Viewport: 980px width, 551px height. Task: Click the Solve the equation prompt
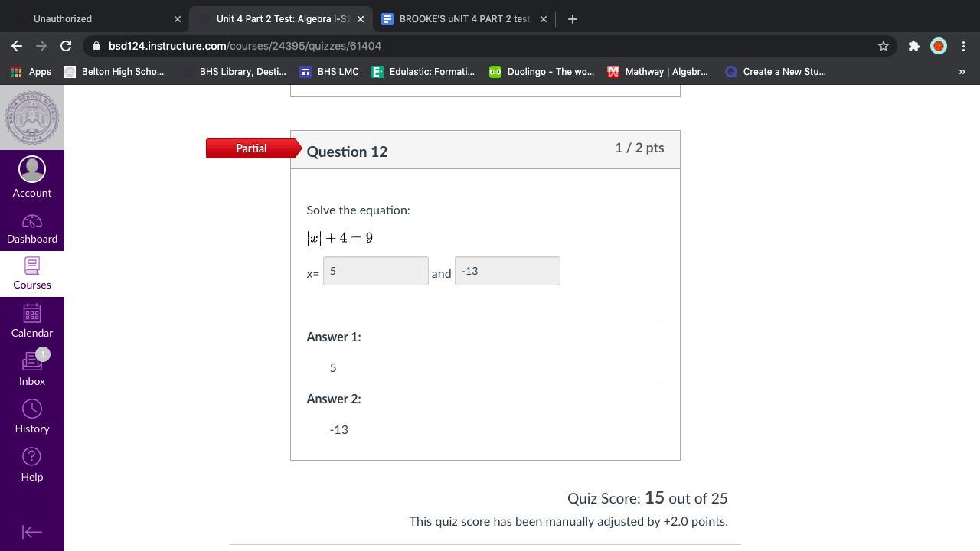coord(358,210)
